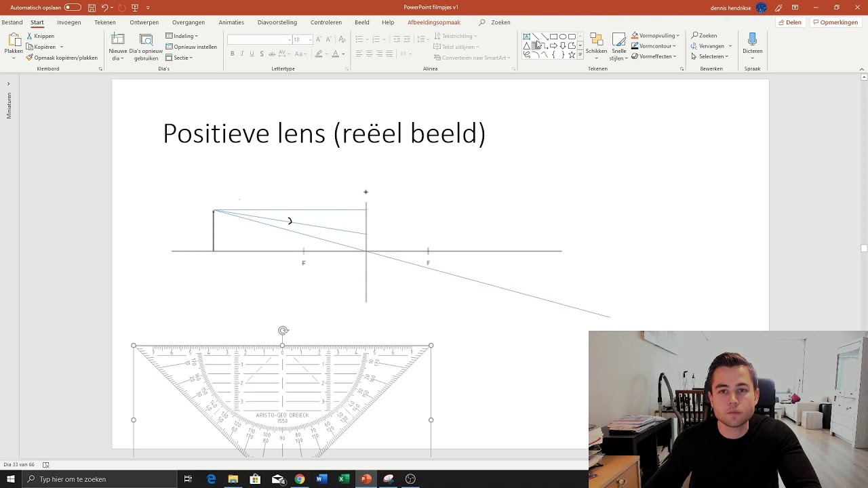Click the rotation handle above the geo triangle
868x488 pixels.
coord(283,331)
